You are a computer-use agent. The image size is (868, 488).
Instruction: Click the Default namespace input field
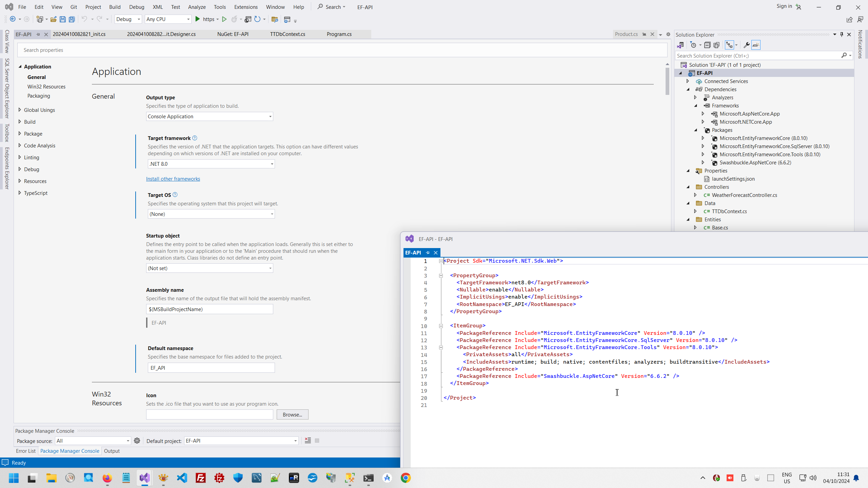(211, 368)
